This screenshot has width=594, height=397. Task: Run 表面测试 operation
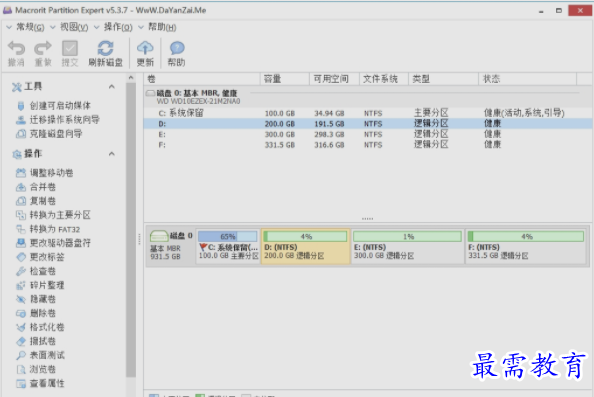click(41, 355)
